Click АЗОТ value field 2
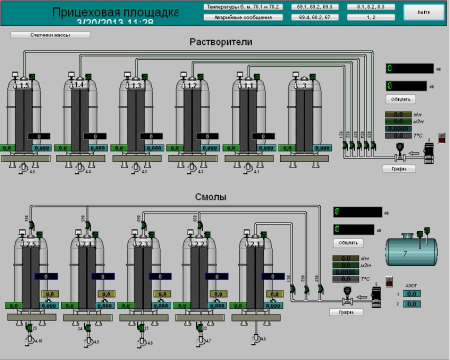 tap(412, 304)
